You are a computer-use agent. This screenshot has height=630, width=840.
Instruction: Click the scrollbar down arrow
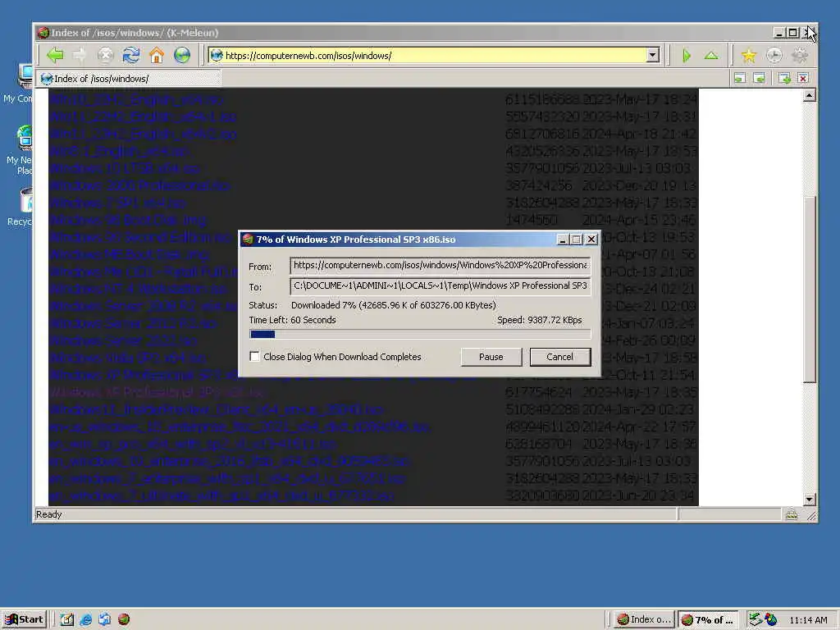(x=810, y=500)
